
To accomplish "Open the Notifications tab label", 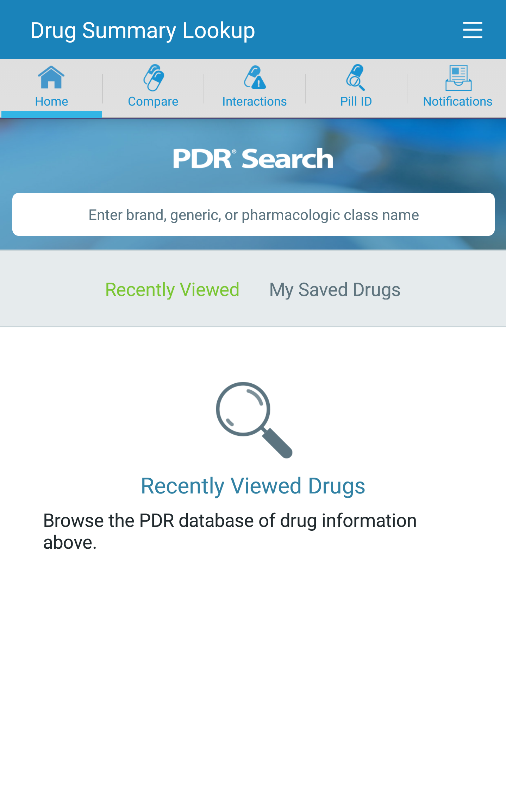I will pyautogui.click(x=458, y=101).
